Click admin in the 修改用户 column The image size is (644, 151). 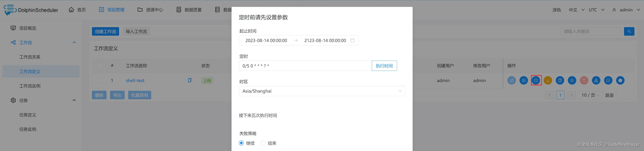pos(479,81)
